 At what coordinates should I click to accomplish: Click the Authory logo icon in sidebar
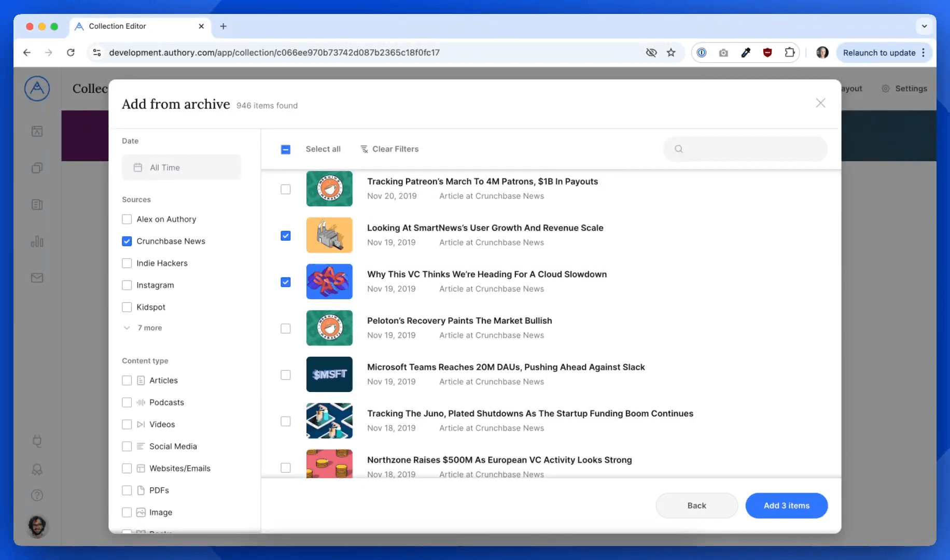click(37, 89)
